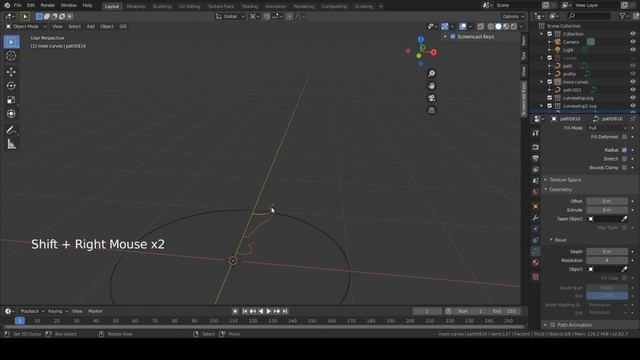Viewport: 640px width, 360px height.
Task: Toggle the Path Animation checkbox
Action: [x=553, y=325]
